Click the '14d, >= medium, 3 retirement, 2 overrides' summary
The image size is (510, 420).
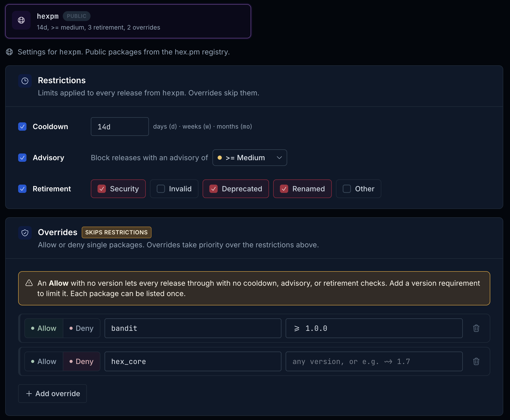[x=99, y=27]
